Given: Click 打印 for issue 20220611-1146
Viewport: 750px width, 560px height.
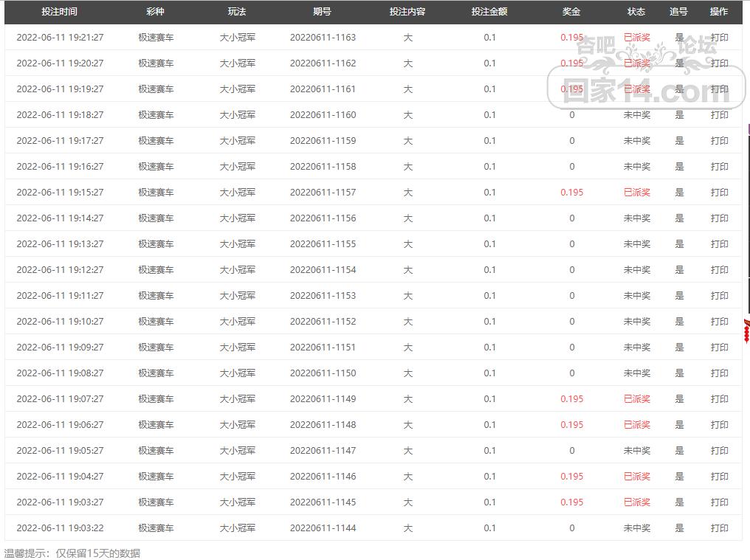Looking at the screenshot, I should tap(720, 477).
